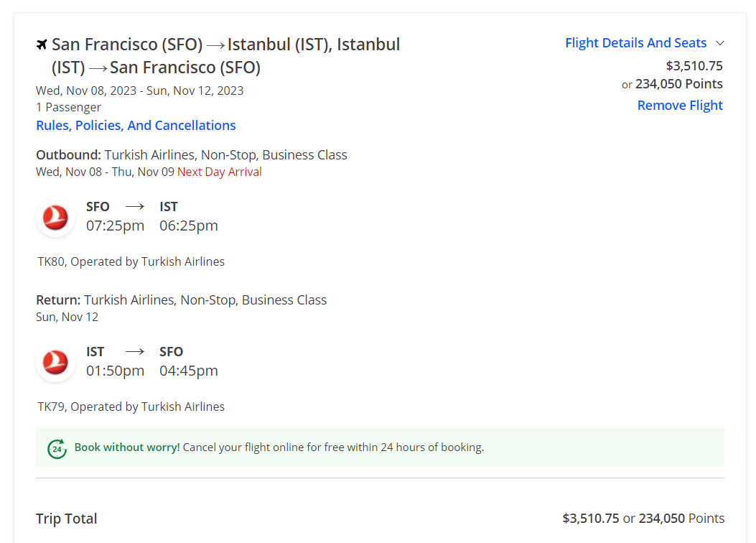Image resolution: width=756 pixels, height=543 pixels.
Task: Click the TK79 operated by Turkish Airlines text
Action: pyautogui.click(x=131, y=407)
